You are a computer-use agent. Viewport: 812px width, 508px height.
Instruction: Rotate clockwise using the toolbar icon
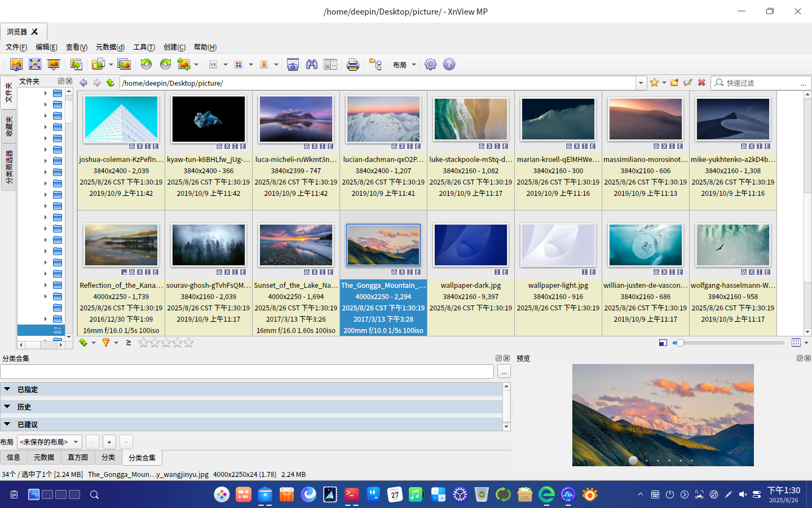(x=165, y=64)
